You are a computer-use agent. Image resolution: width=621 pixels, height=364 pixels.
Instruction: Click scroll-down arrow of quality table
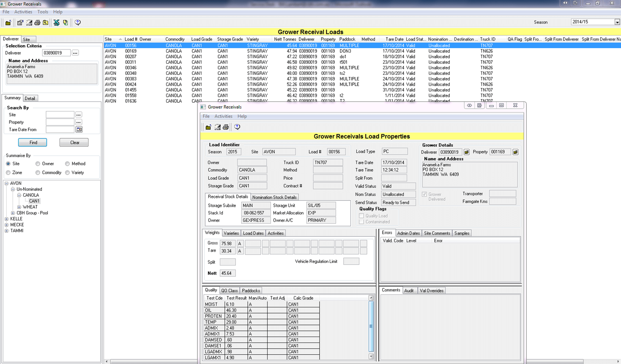coord(371,356)
